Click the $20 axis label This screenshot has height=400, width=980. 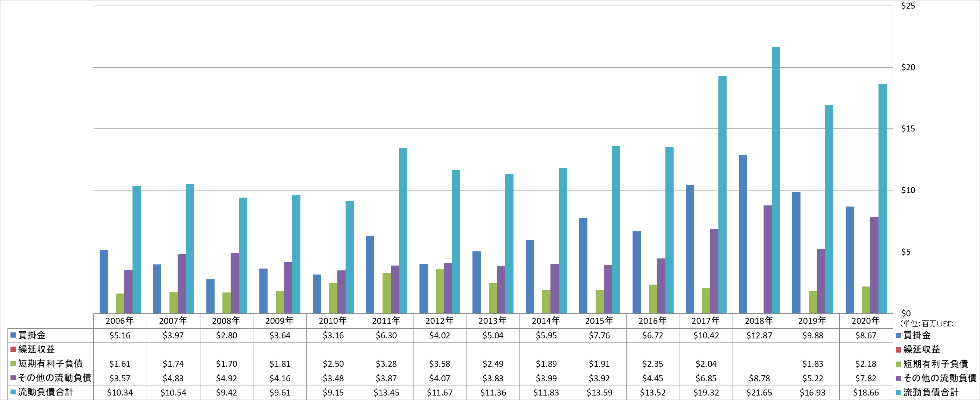point(908,67)
